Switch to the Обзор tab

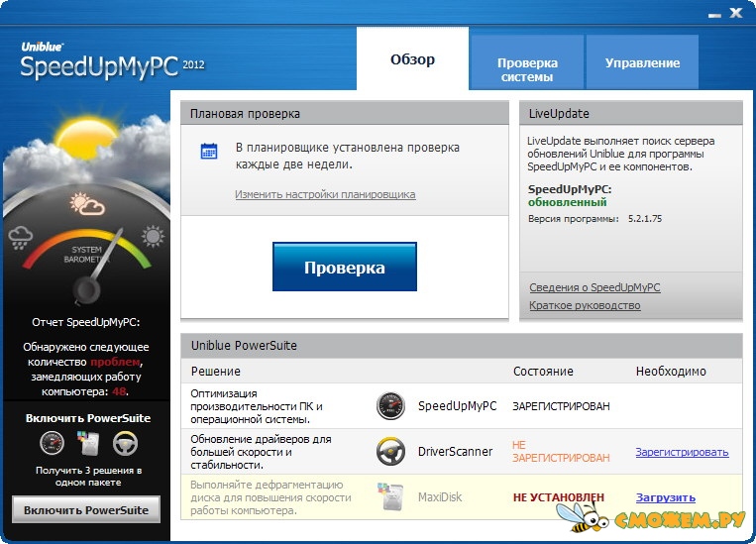[x=412, y=58]
